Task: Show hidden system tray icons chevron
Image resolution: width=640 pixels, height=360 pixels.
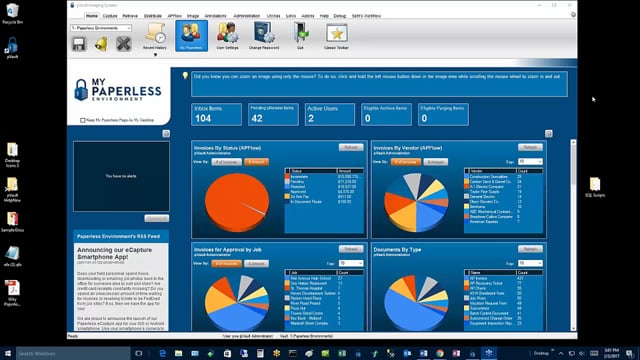Action: click(561, 353)
